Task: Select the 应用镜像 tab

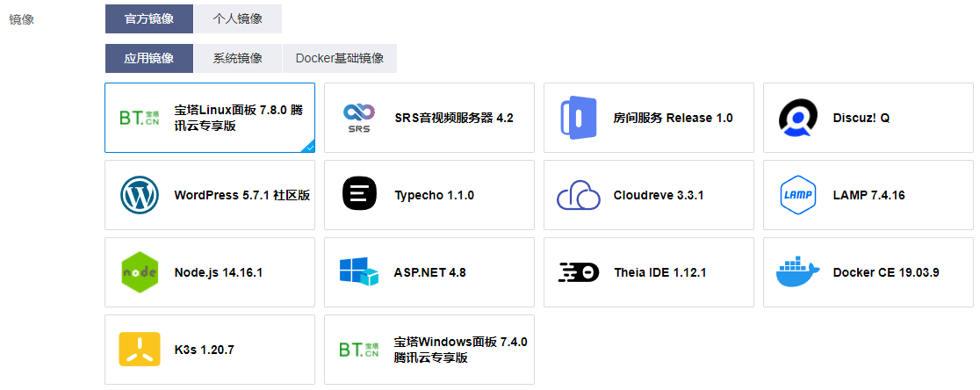Action: coord(148,58)
